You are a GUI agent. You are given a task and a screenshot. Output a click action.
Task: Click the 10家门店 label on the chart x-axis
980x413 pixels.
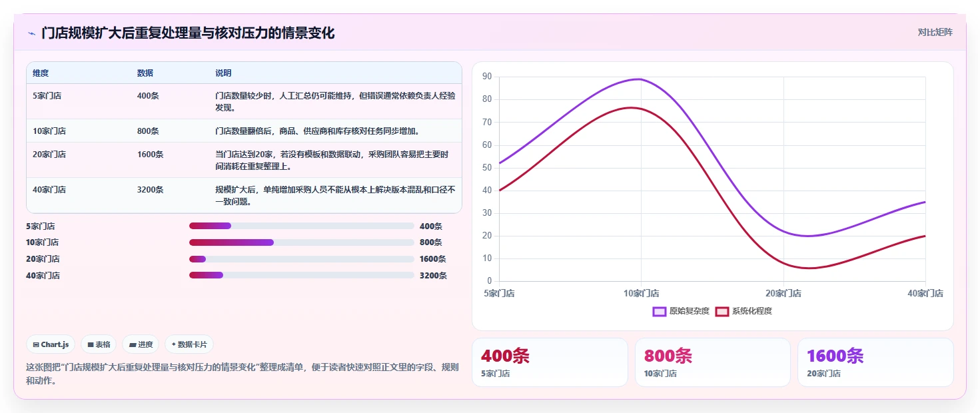click(641, 293)
